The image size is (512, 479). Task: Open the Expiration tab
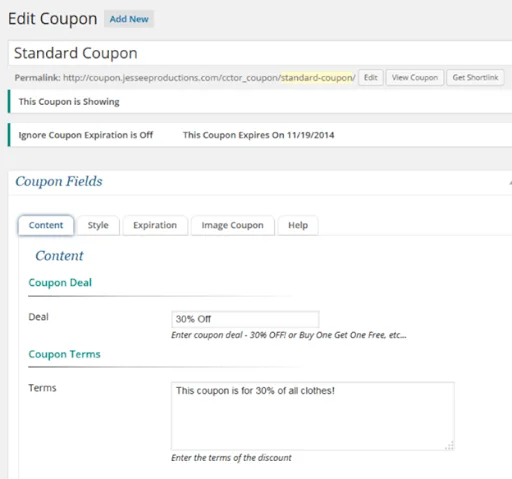click(x=155, y=225)
